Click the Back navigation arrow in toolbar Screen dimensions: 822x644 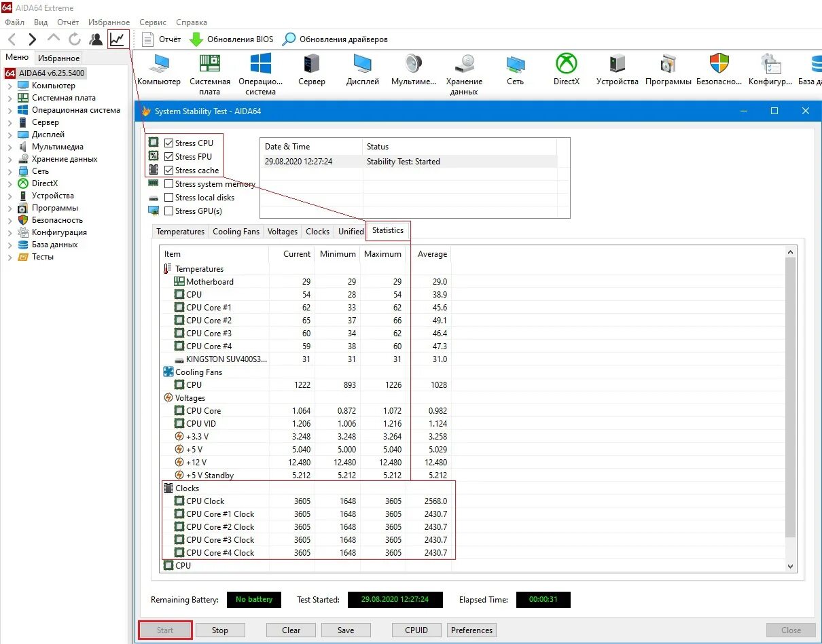12,39
